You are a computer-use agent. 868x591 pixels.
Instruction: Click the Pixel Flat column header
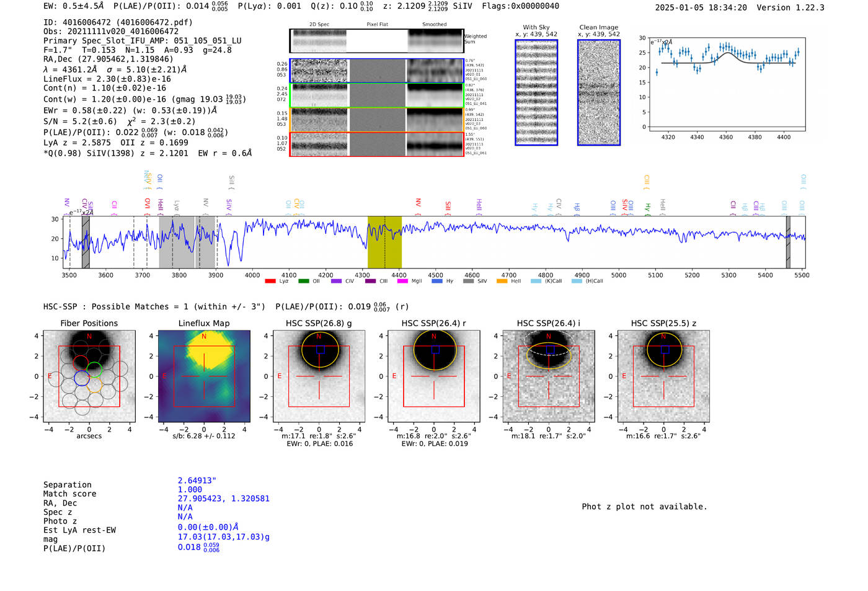coord(377,25)
